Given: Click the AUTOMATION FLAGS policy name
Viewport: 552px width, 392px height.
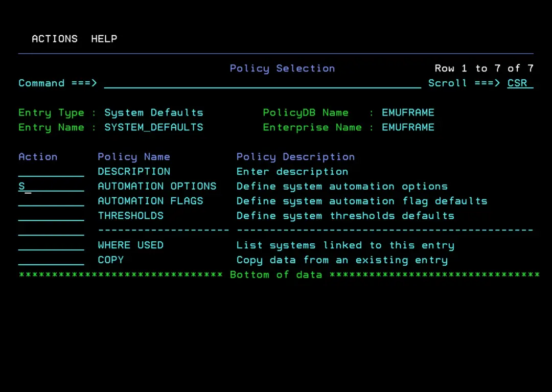Looking at the screenshot, I should click(x=150, y=201).
